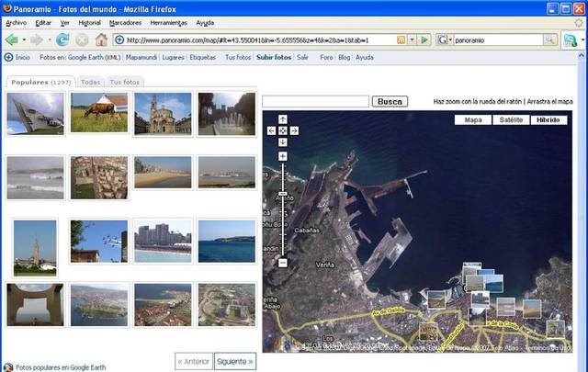Reload the page with the refresh icon

(62, 39)
